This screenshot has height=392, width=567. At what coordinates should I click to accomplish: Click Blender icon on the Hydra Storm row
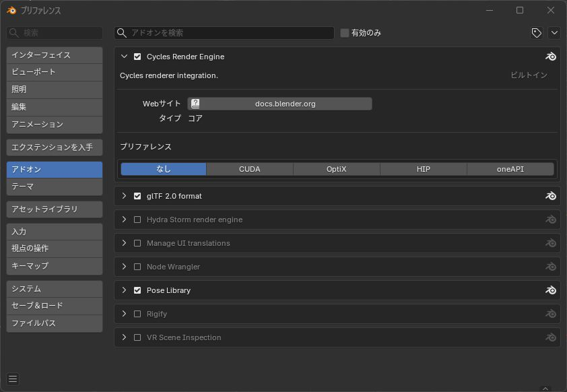coord(551,220)
